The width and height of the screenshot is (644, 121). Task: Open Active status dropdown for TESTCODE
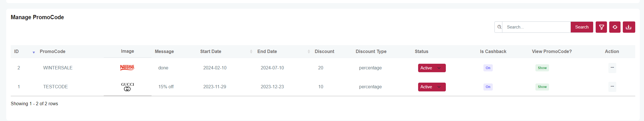[x=432, y=87]
